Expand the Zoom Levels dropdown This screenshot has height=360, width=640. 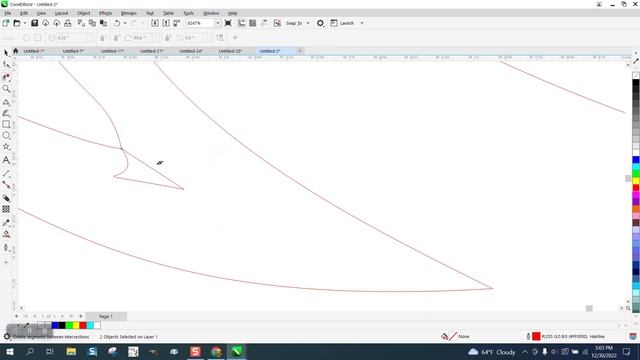point(218,23)
